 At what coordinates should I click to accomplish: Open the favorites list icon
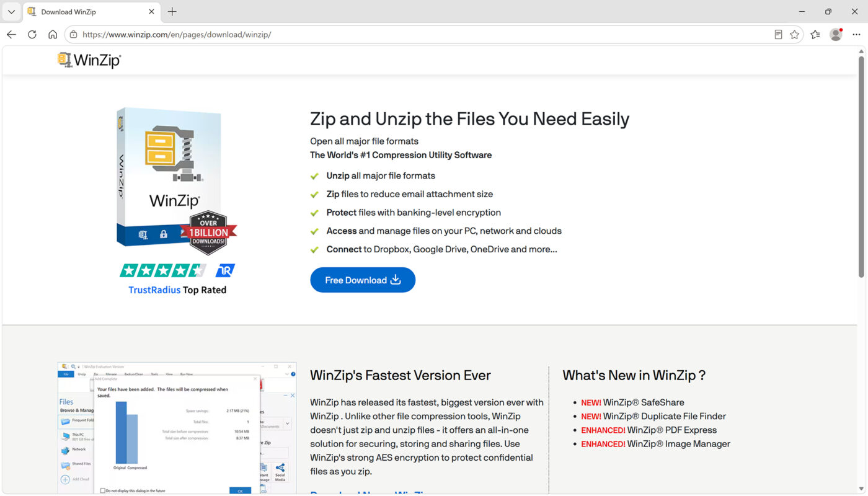(x=815, y=35)
